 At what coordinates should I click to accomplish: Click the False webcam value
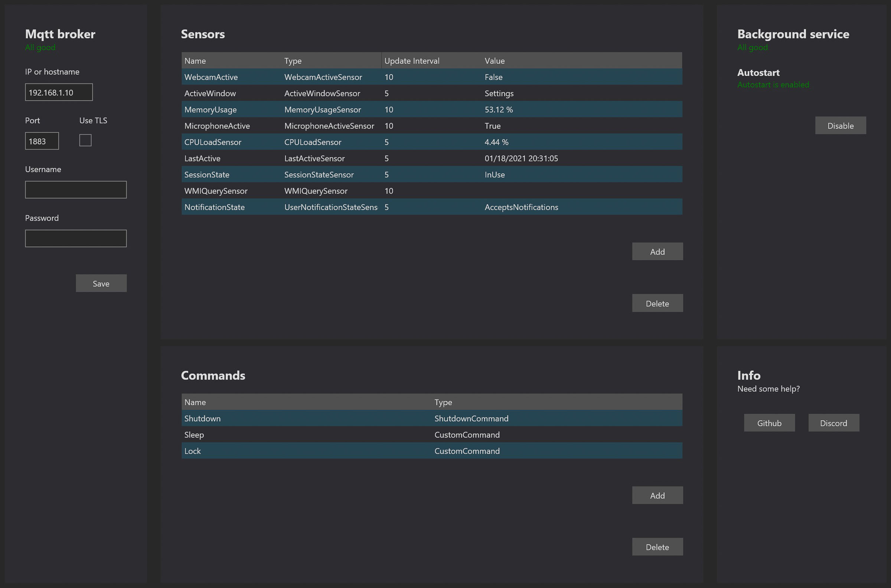click(493, 77)
